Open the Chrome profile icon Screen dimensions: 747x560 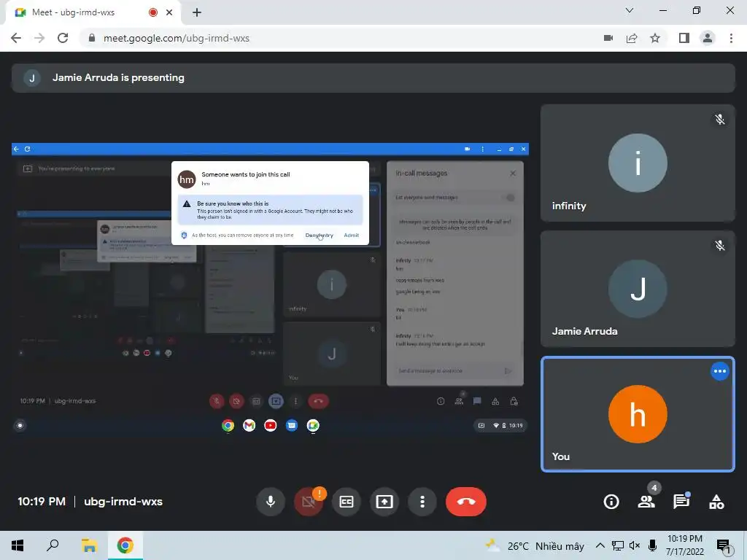point(708,38)
